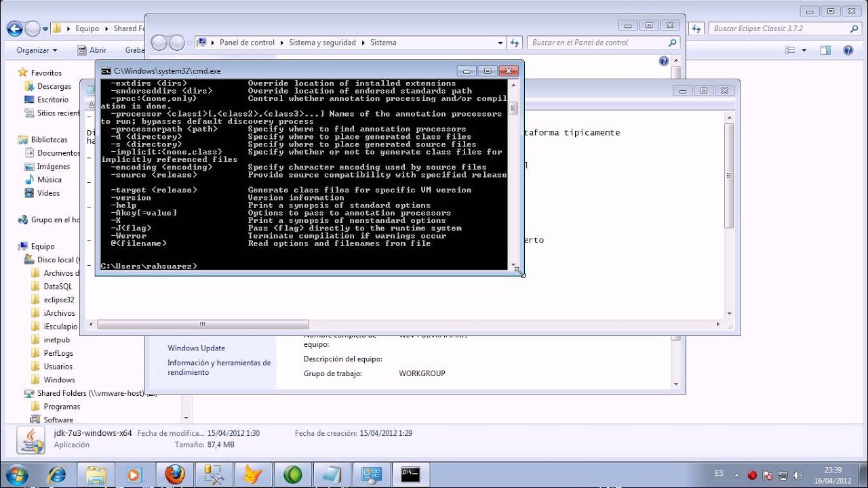This screenshot has height=488, width=868.
Task: Click 'Sistema y seguridad' breadcrumb
Action: (x=322, y=42)
